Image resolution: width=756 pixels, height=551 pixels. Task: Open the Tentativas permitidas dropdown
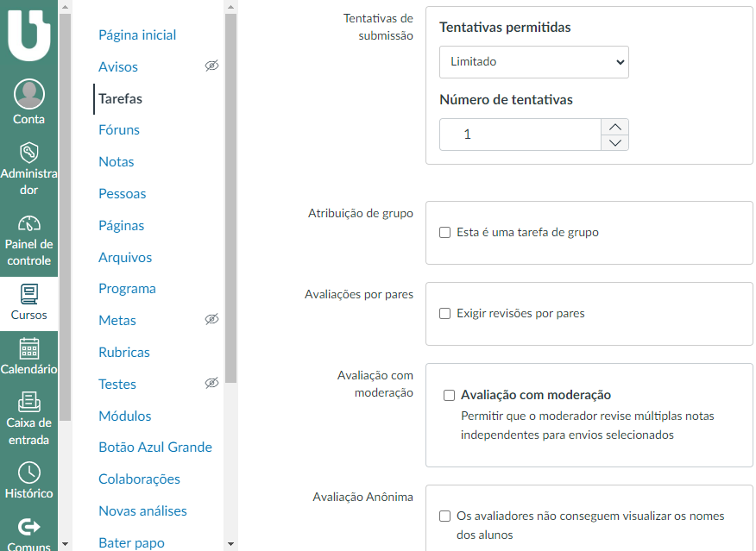coord(533,62)
